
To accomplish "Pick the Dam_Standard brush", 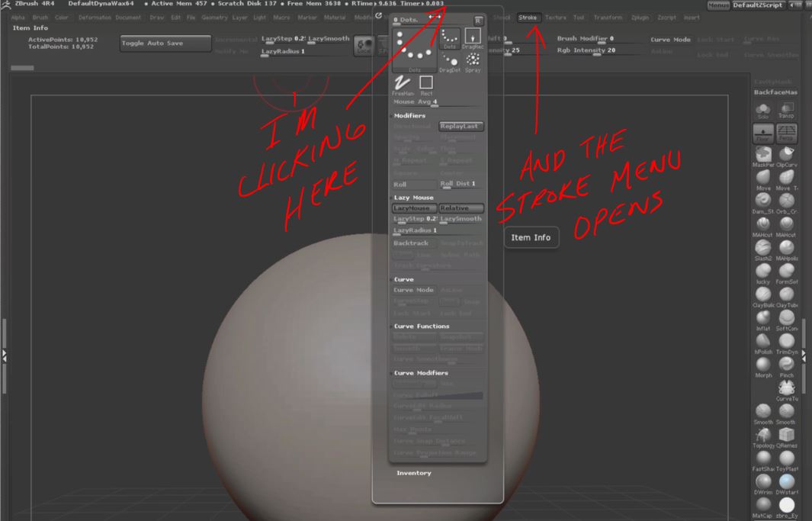I will point(763,204).
